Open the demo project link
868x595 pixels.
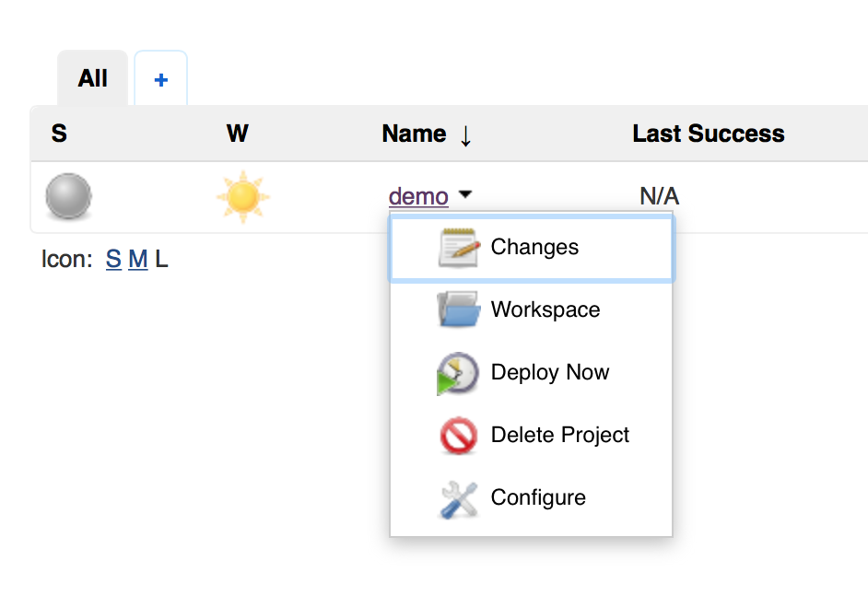pos(418,196)
